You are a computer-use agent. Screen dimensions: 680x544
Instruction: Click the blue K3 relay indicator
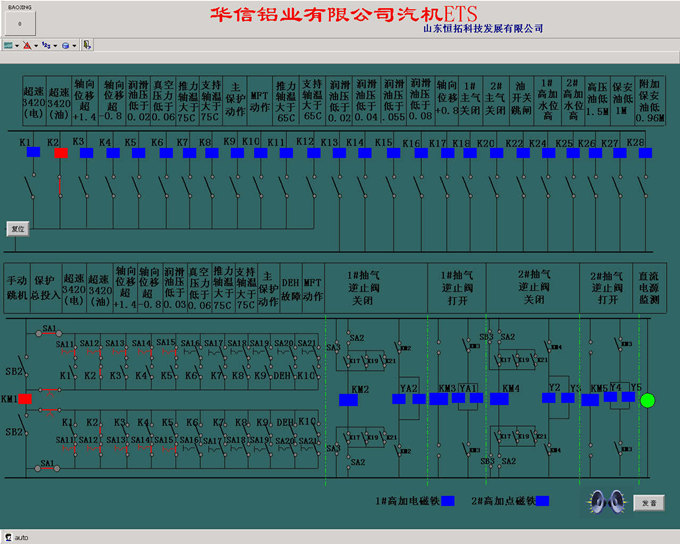tap(87, 153)
